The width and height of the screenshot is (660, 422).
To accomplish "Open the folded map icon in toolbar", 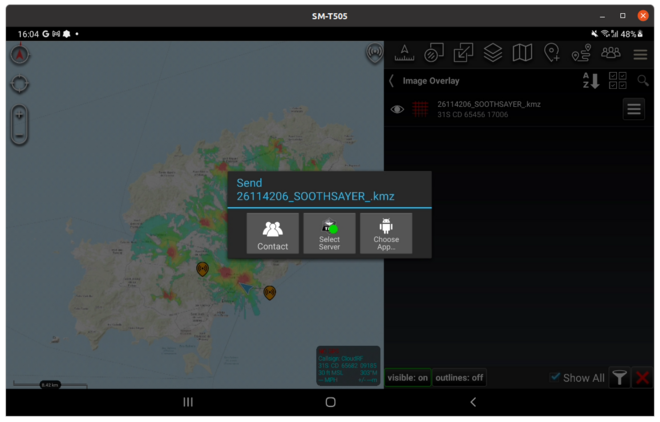I will point(522,53).
